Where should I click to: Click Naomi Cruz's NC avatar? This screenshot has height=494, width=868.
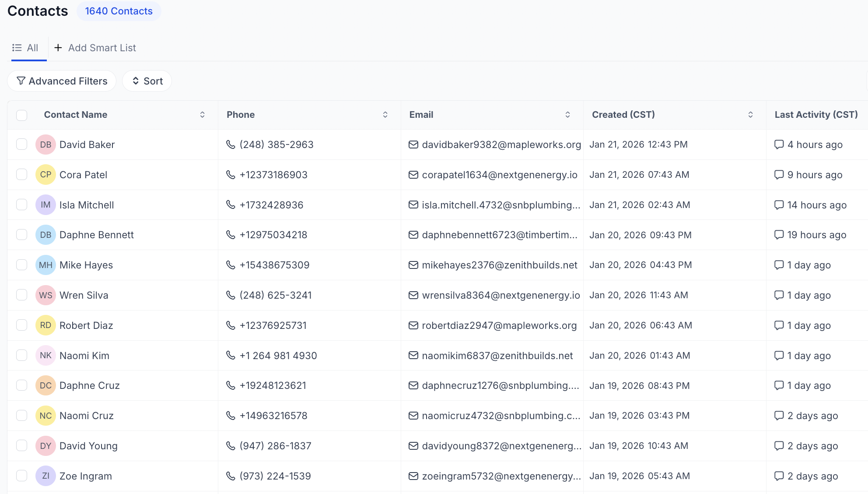point(45,416)
